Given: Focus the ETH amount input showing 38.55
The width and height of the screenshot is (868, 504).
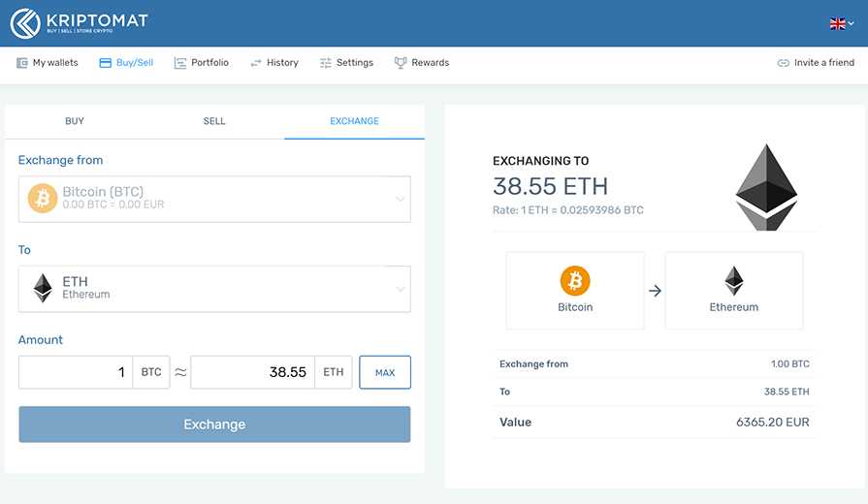Looking at the screenshot, I should pos(253,372).
